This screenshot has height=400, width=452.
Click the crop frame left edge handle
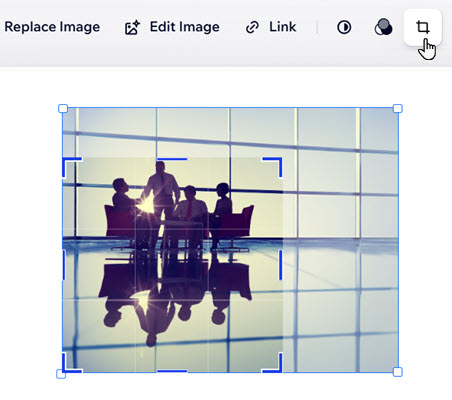click(x=64, y=265)
